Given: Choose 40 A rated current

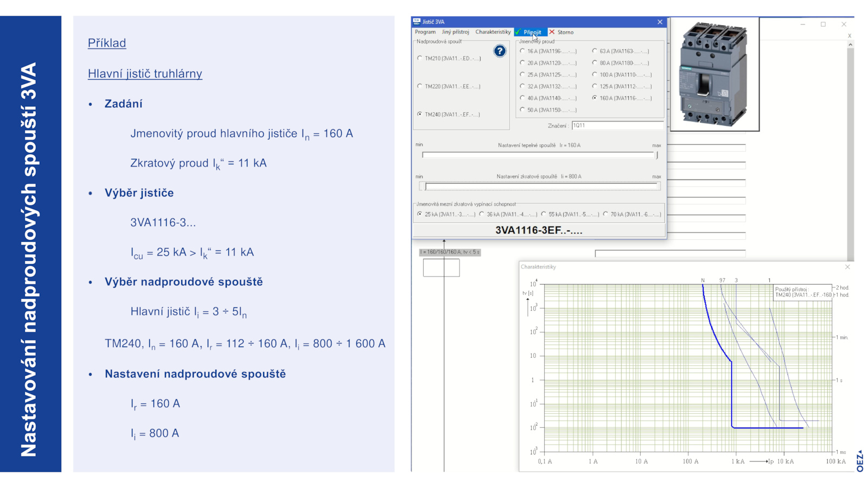Looking at the screenshot, I should click(x=548, y=98).
